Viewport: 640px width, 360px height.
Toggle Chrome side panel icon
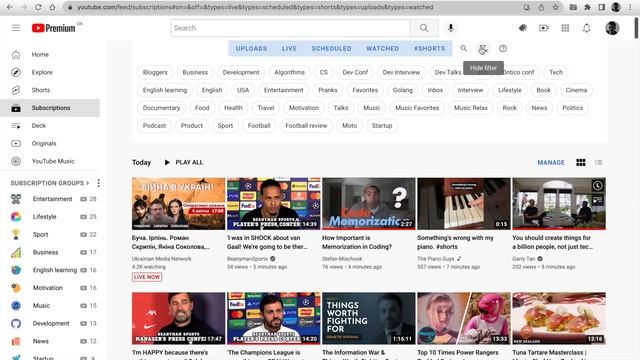[602, 7]
